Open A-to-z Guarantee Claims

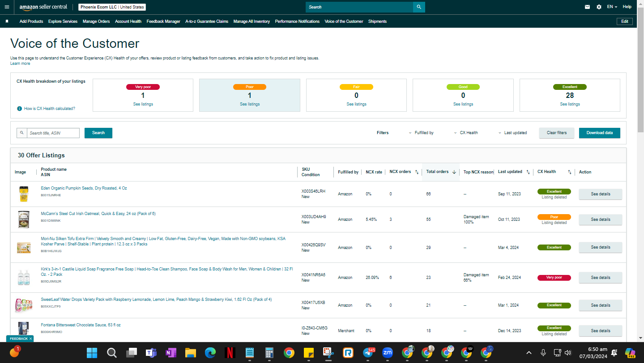click(x=207, y=21)
